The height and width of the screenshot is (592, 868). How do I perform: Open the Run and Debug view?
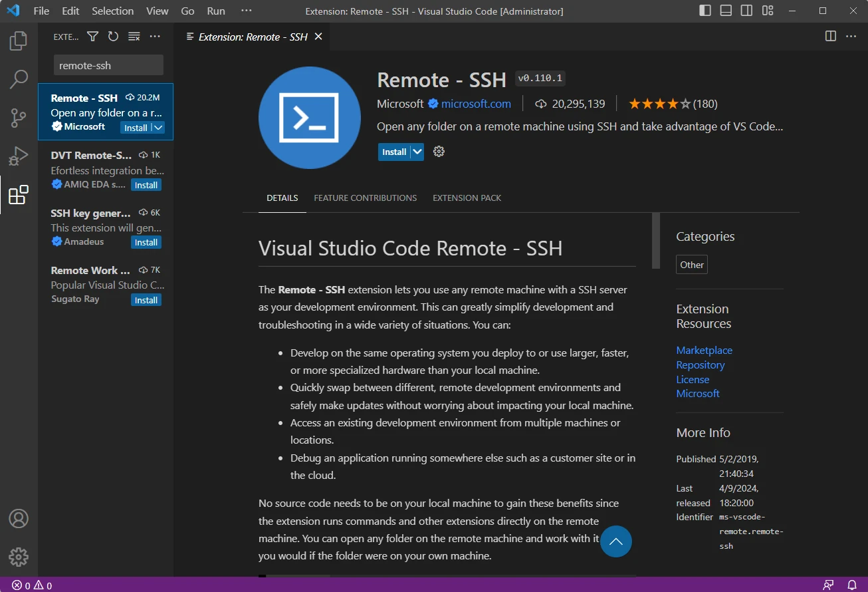[x=19, y=156]
